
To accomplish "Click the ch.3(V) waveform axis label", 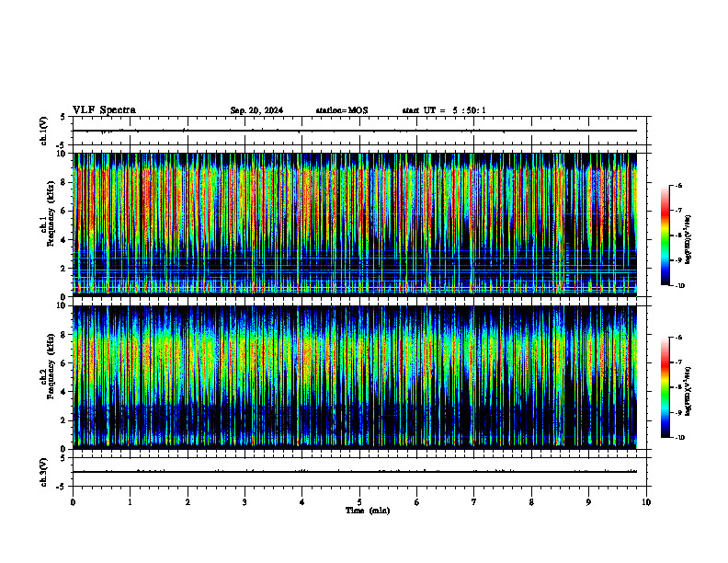I will coord(44,472).
